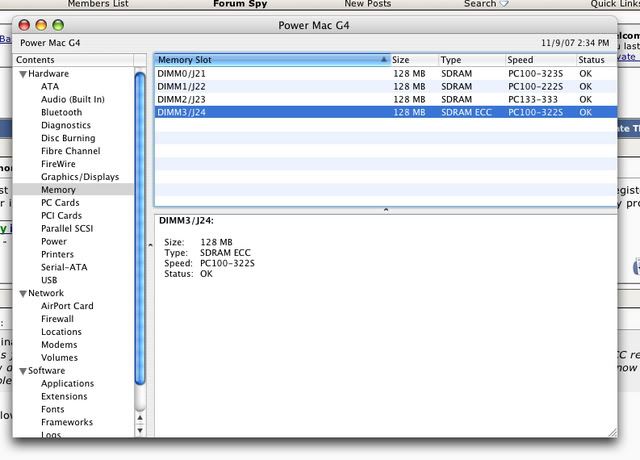Zoom window with green button
The height and width of the screenshot is (460, 640).
point(58,25)
